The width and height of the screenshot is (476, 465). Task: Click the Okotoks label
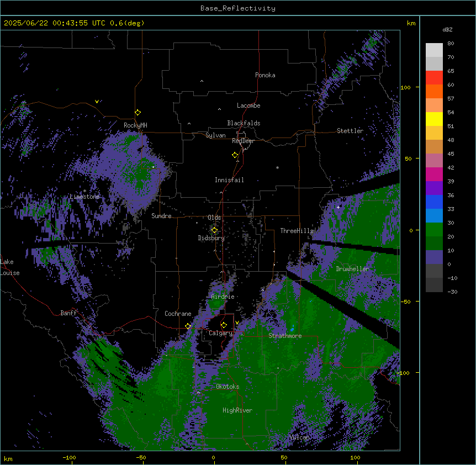(228, 387)
